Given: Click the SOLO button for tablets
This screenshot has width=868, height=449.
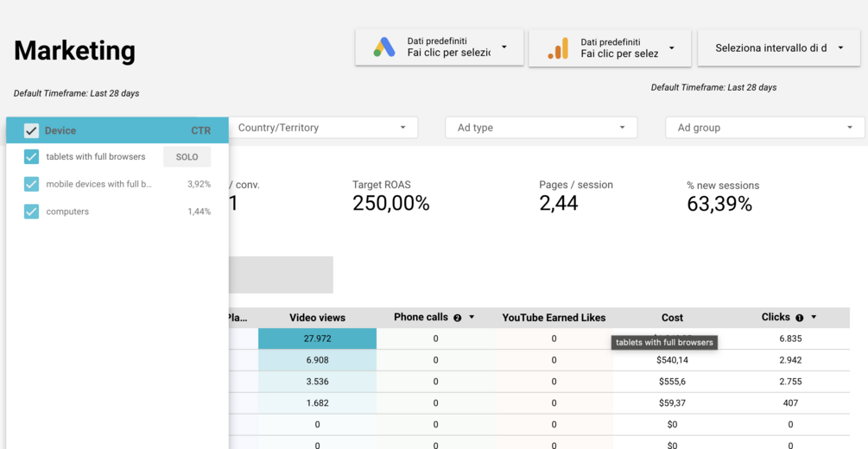Looking at the screenshot, I should tap(187, 156).
